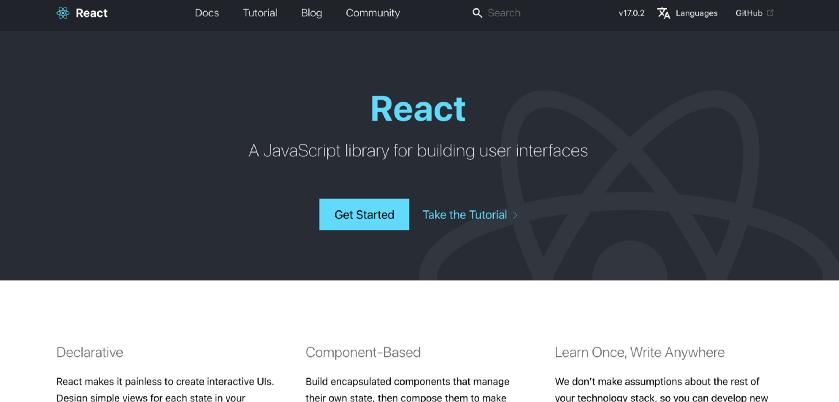Focus the Search input field
The image size is (839, 402).
tap(530, 13)
